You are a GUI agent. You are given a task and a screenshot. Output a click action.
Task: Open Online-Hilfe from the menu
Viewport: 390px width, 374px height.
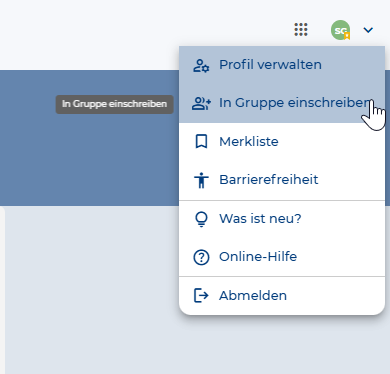[282, 257]
